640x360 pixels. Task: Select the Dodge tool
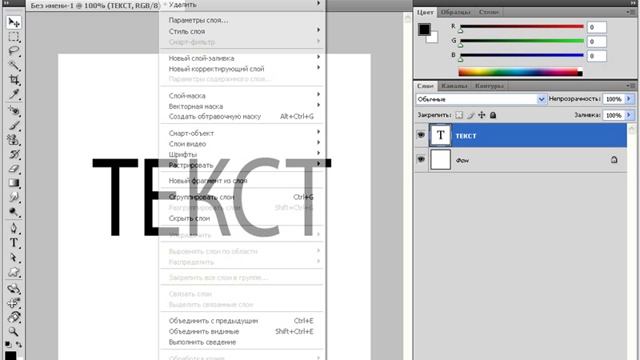coord(13,212)
